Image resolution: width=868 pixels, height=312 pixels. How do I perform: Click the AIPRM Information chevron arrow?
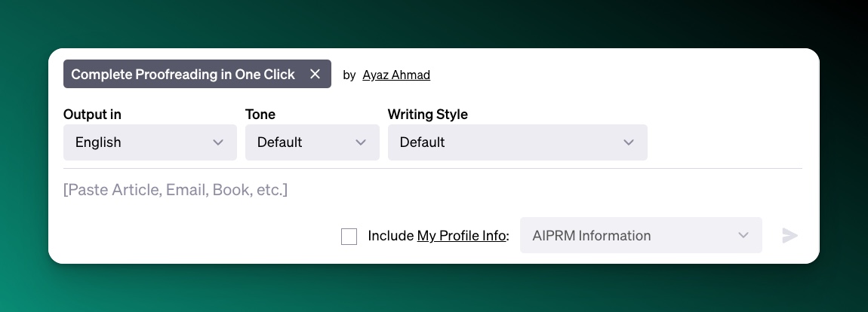coord(743,236)
